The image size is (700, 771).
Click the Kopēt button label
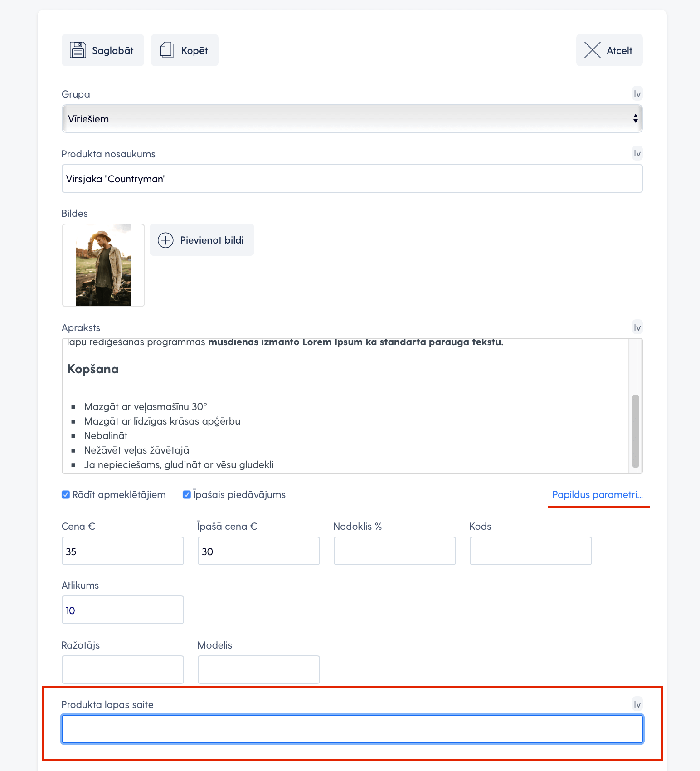[194, 50]
